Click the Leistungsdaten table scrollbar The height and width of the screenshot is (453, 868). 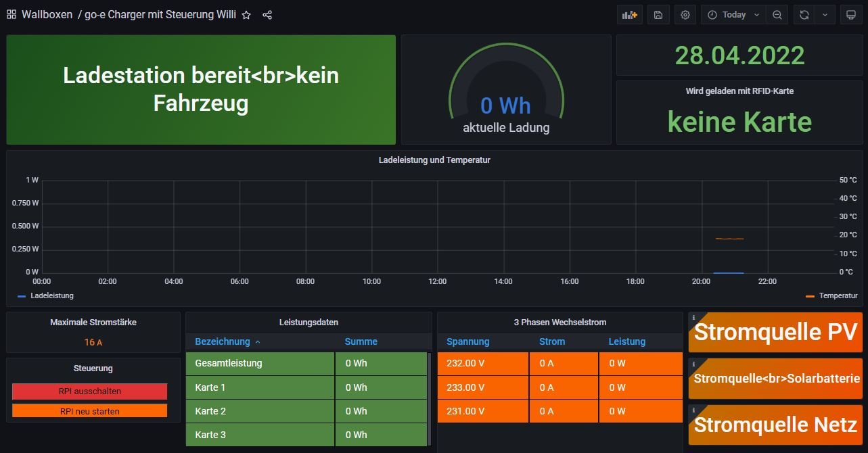pyautogui.click(x=429, y=399)
